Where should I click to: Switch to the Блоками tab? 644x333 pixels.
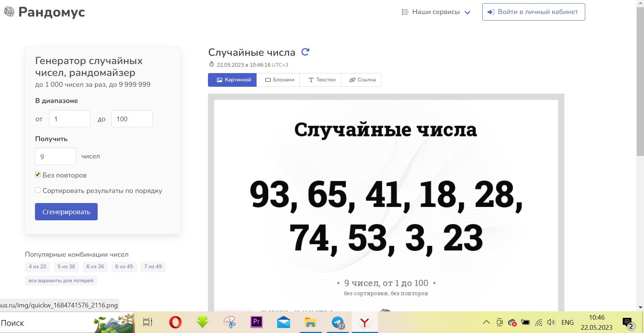(280, 80)
